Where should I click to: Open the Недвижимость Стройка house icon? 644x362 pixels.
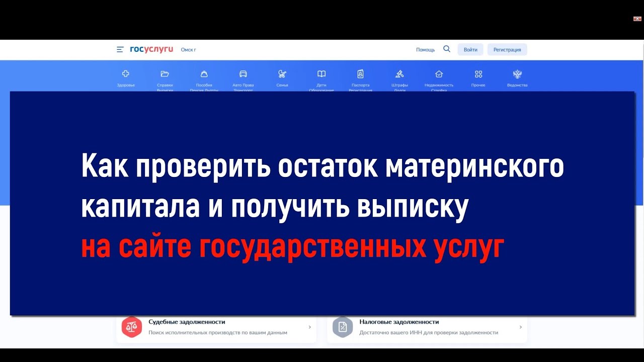(439, 74)
